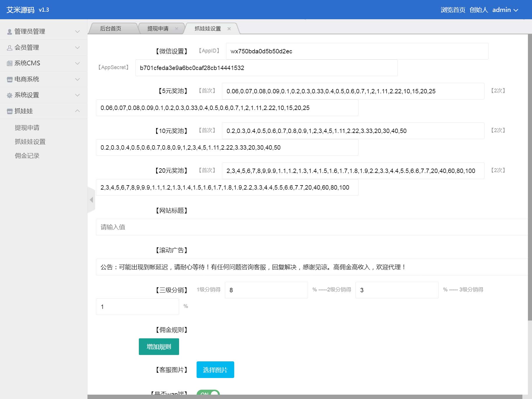
Task: Close the 提现申请 tab
Action: point(176,29)
